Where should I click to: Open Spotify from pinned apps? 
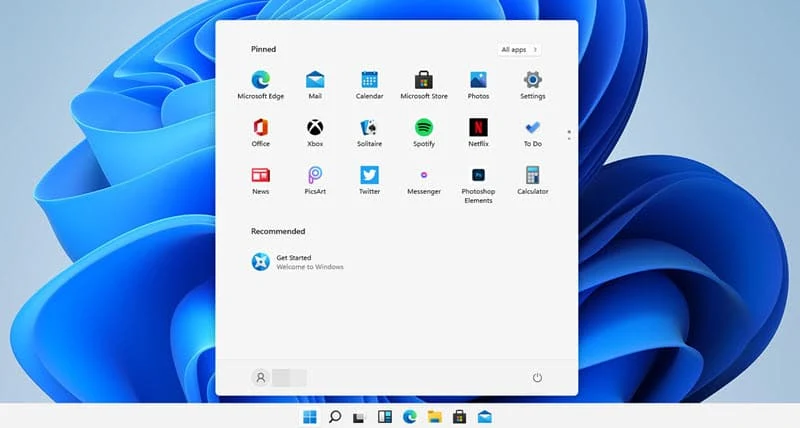pos(423,133)
